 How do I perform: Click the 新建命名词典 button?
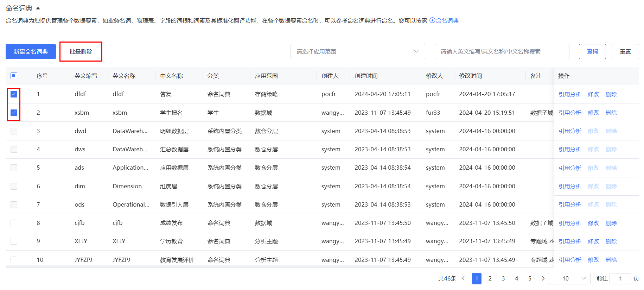[x=31, y=52]
